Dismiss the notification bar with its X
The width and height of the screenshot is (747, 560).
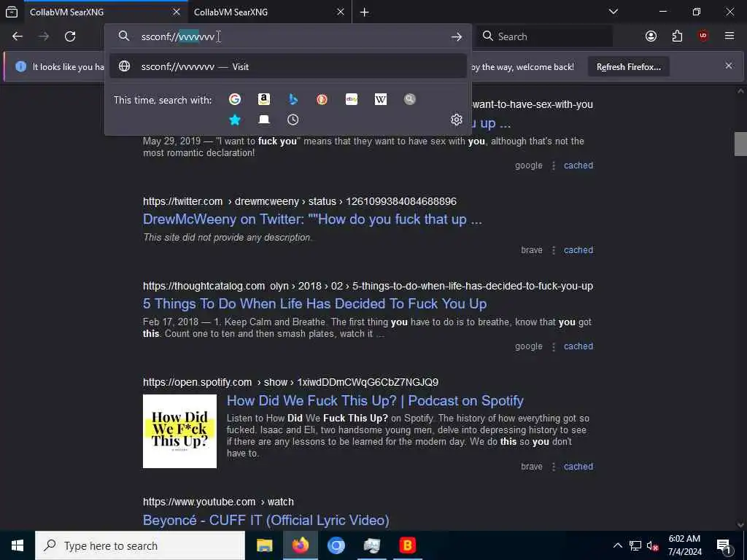(729, 66)
